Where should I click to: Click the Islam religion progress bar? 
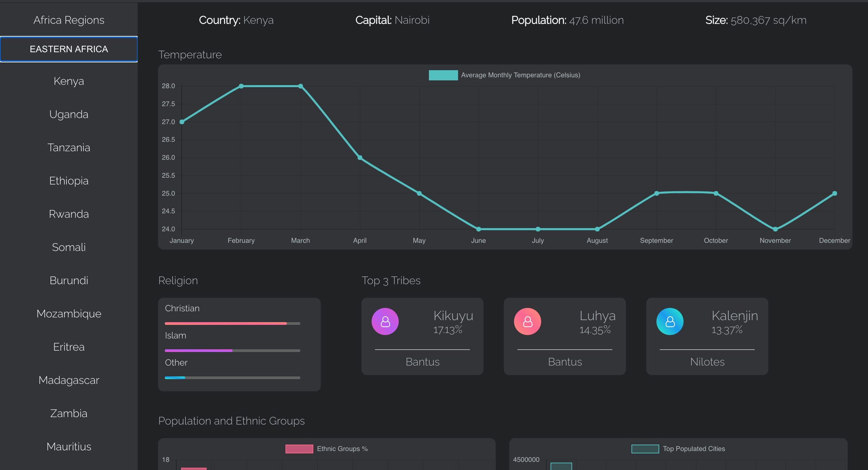point(232,350)
